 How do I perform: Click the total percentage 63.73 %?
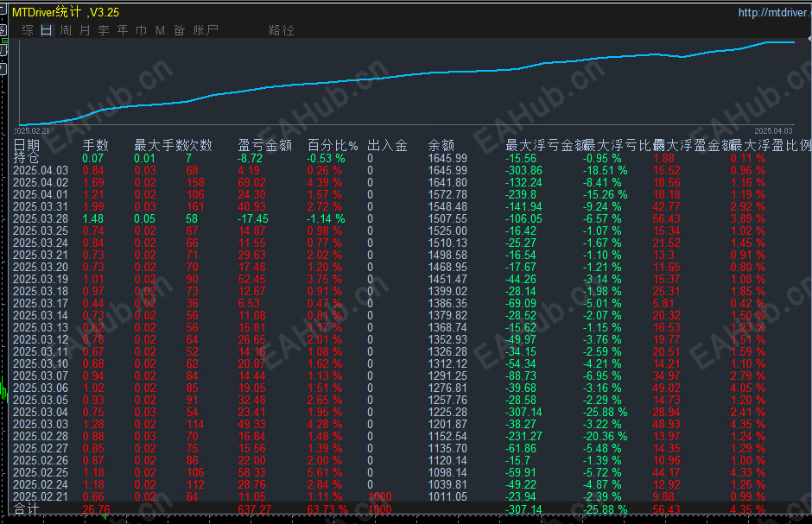point(327,509)
